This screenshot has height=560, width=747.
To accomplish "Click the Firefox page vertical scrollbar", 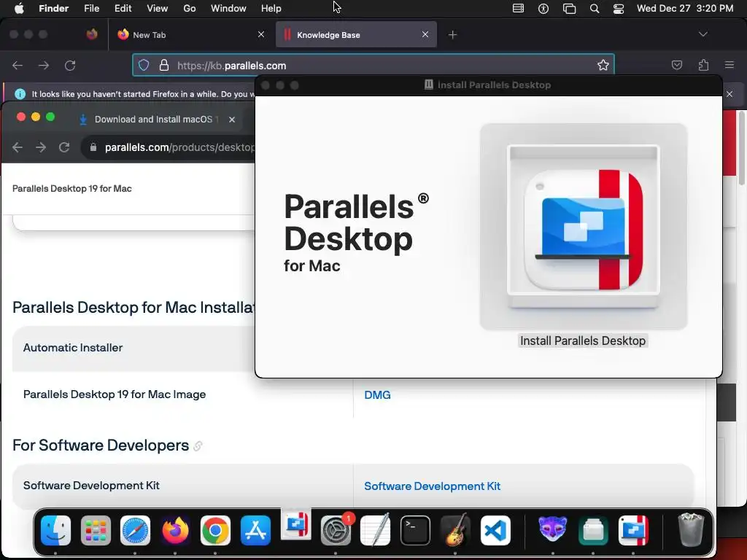I will [741, 149].
